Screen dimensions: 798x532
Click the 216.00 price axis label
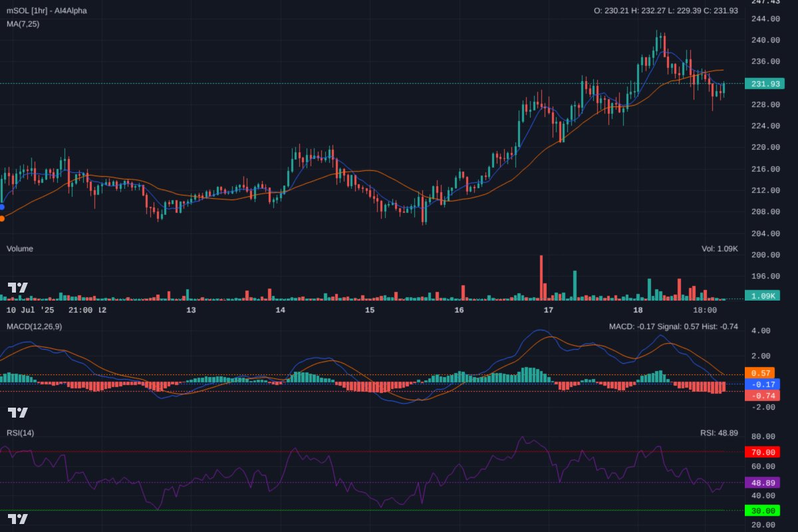pyautogui.click(x=765, y=169)
